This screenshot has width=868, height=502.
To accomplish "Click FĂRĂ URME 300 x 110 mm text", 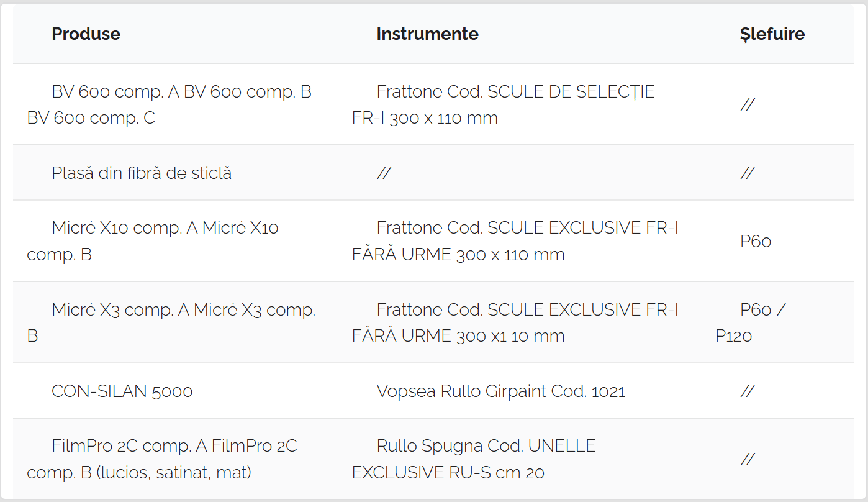I will pyautogui.click(x=458, y=255).
